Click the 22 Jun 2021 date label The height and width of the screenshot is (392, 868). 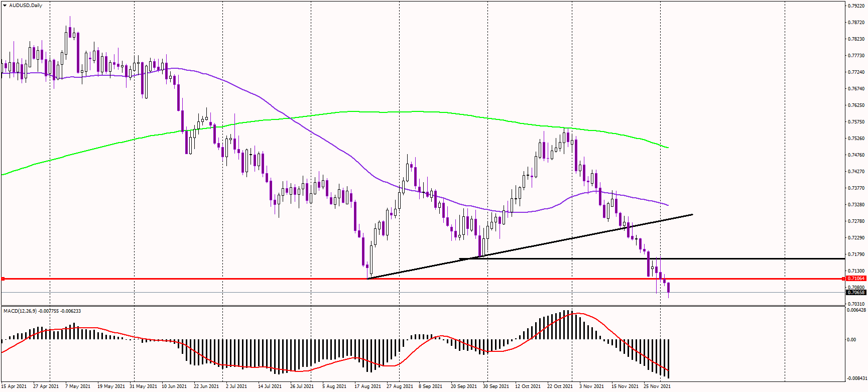tap(206, 386)
